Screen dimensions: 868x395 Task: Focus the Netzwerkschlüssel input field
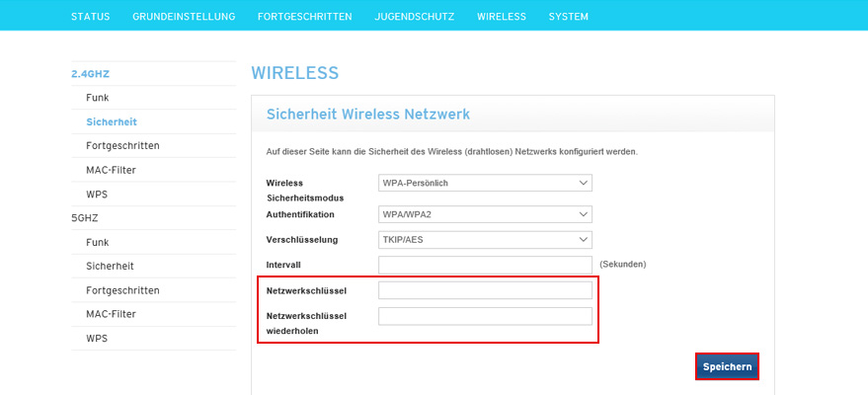click(x=485, y=290)
